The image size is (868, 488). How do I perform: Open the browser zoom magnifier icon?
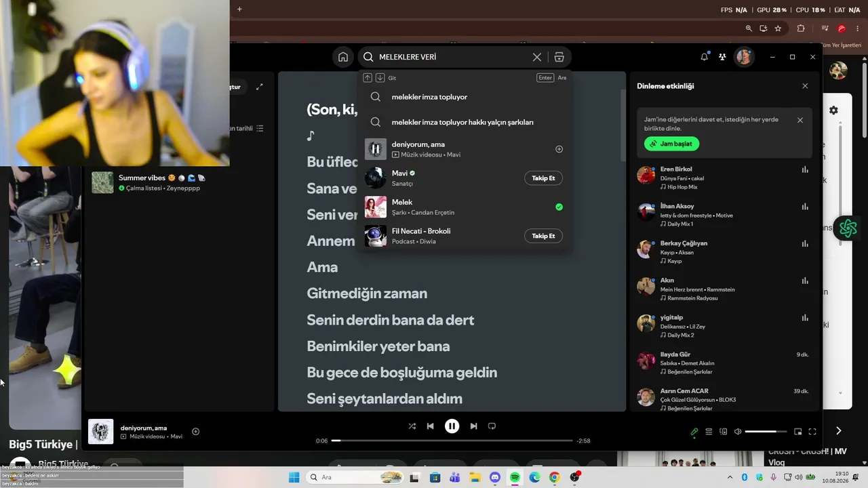pyautogui.click(x=749, y=28)
